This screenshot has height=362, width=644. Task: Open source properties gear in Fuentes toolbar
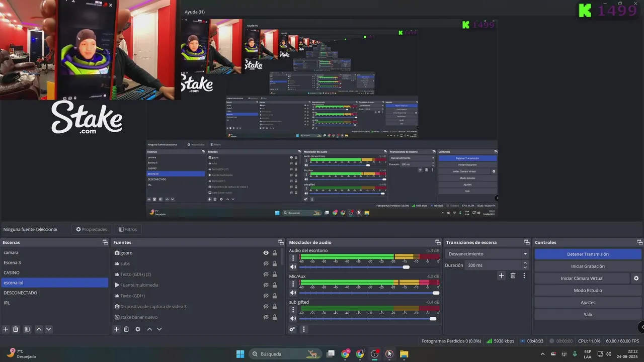[x=138, y=329]
